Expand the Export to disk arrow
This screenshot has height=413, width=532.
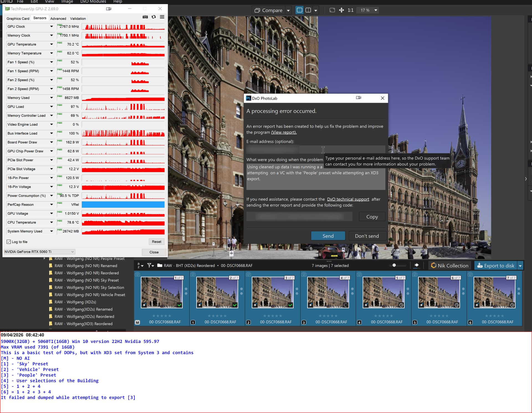point(520,266)
